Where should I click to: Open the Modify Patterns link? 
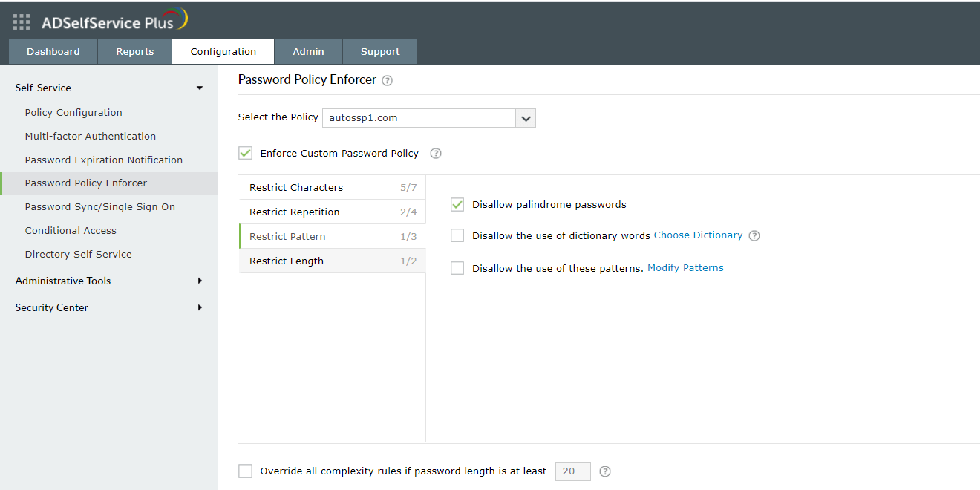click(685, 268)
